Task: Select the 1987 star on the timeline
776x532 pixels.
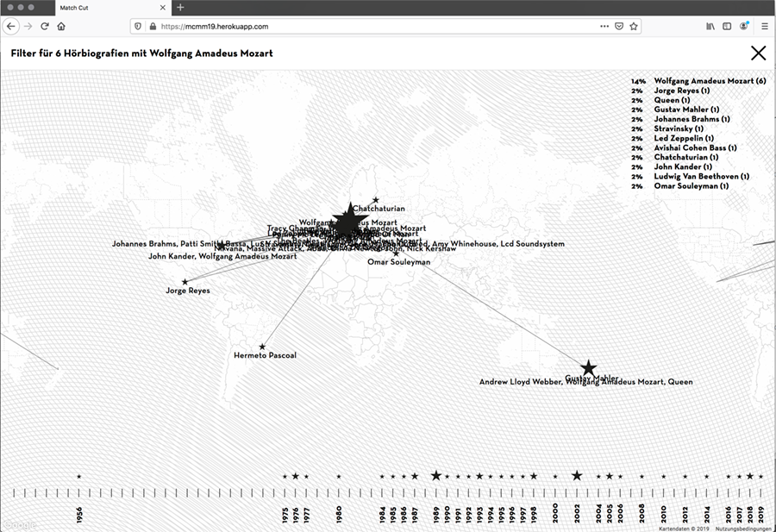Action: tap(415, 476)
